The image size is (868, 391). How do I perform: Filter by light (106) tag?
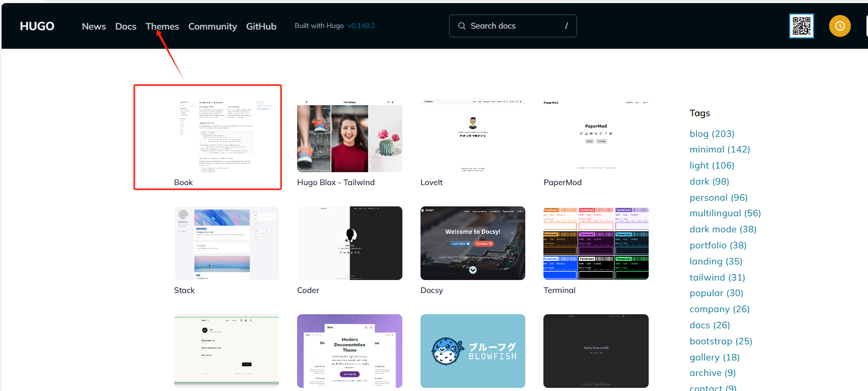pos(712,165)
